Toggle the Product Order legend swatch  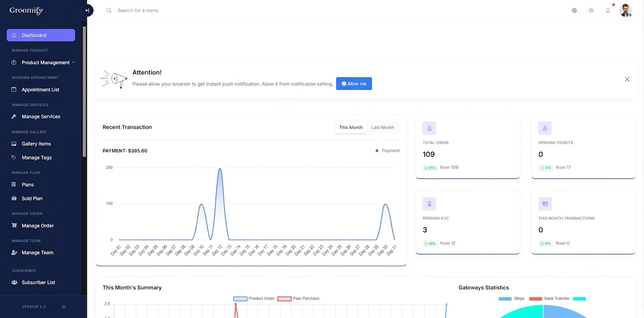(x=240, y=299)
